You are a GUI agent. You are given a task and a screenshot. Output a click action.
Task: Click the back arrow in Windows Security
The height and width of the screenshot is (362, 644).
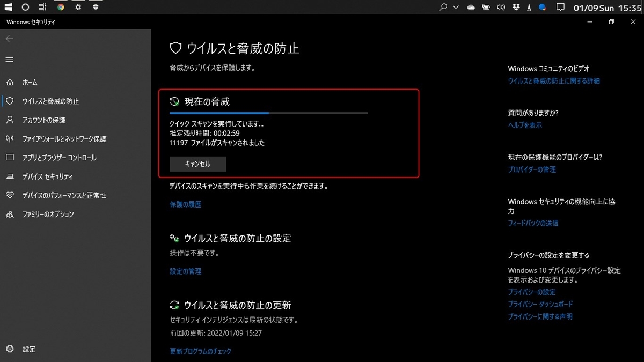click(x=9, y=39)
